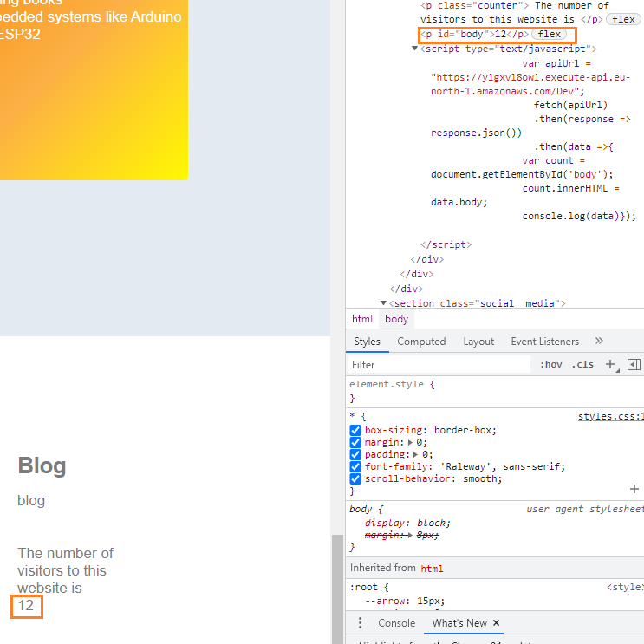Toggle the .cls class editor
Image resolution: width=644 pixels, height=644 pixels.
(x=582, y=364)
